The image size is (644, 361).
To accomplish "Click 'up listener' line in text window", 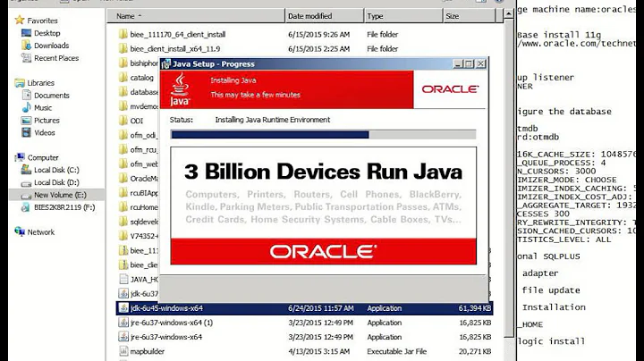I will 546,77.
